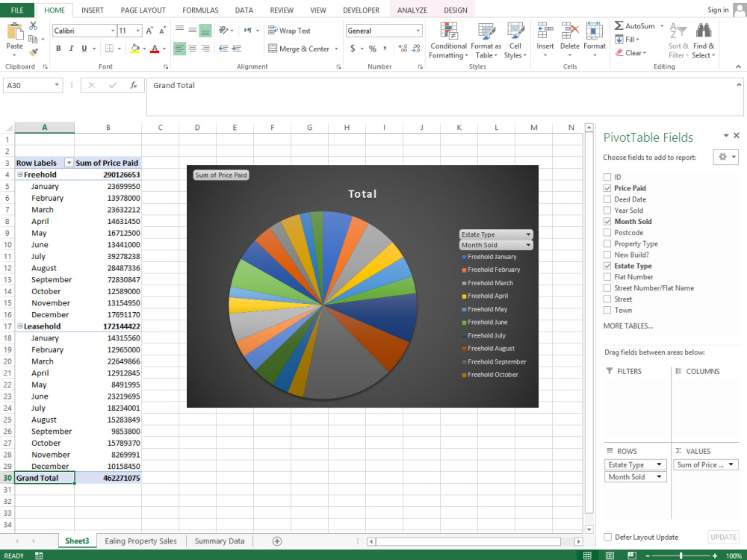Open the font name Calibri dropdown
The width and height of the screenshot is (747, 560).
click(113, 31)
